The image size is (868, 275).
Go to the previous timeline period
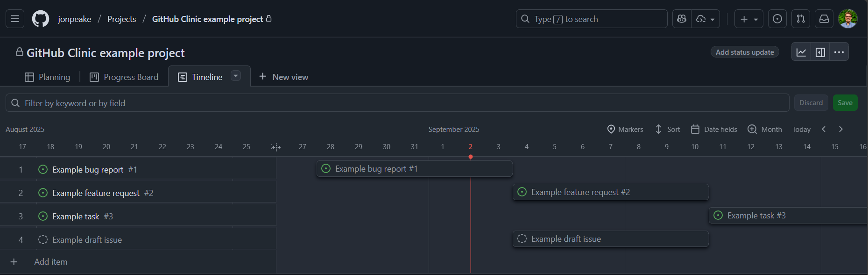coord(824,129)
